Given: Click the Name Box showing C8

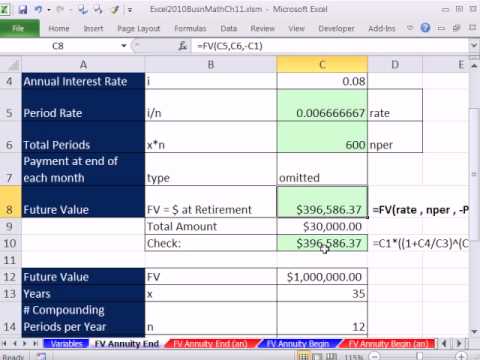Looking at the screenshot, I should [x=58, y=46].
